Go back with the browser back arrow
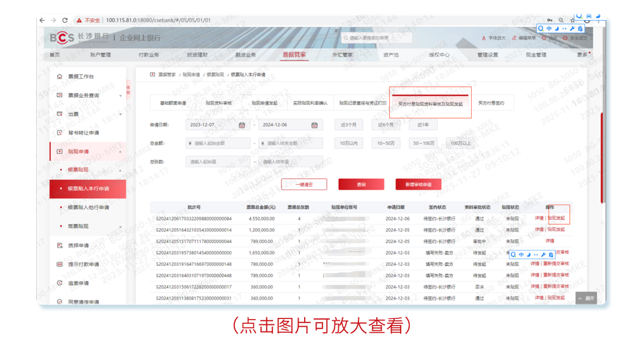This screenshot has height=350, width=644. [x=42, y=20]
